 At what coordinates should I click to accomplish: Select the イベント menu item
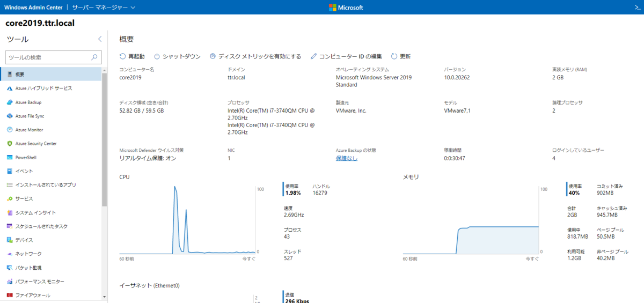pyautogui.click(x=50, y=171)
